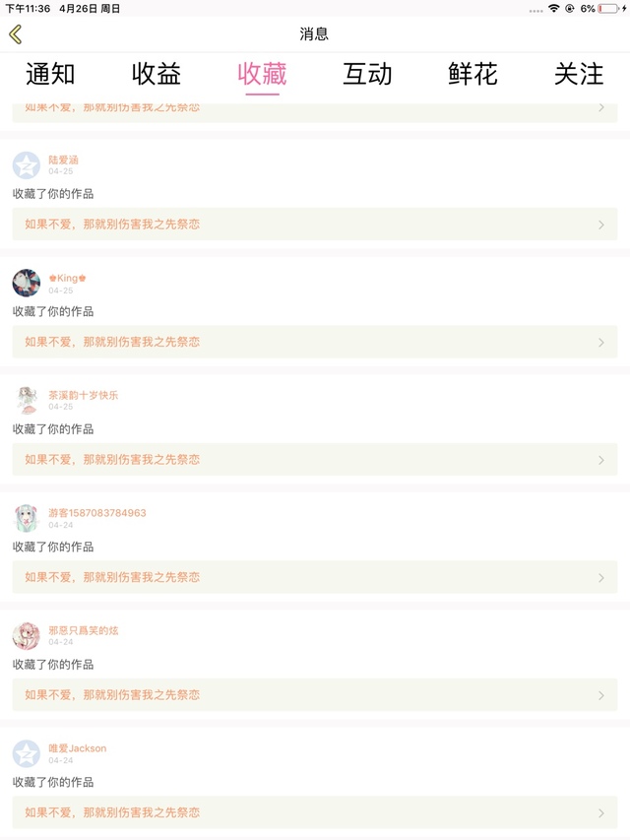630x840 pixels.
Task: Switch to the 通知 tab
Action: (x=50, y=74)
